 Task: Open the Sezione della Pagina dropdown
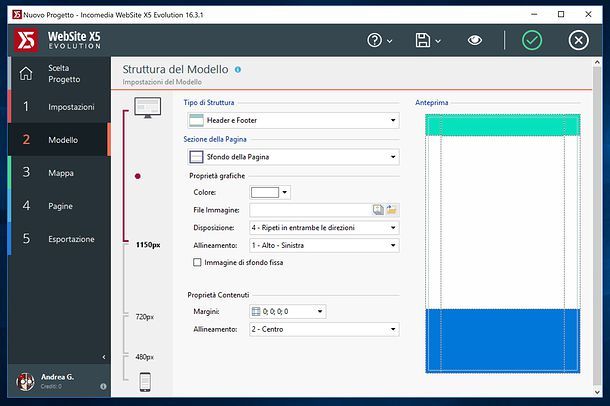tap(293, 157)
